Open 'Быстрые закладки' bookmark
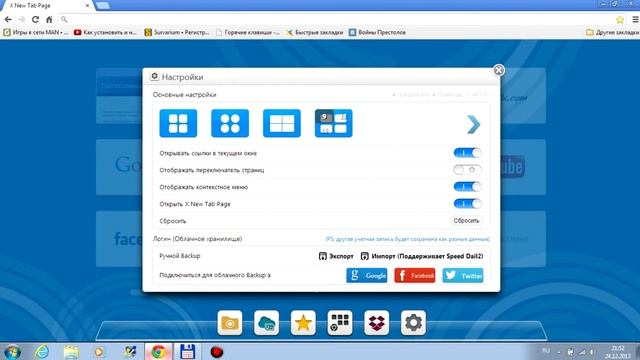 (314, 32)
